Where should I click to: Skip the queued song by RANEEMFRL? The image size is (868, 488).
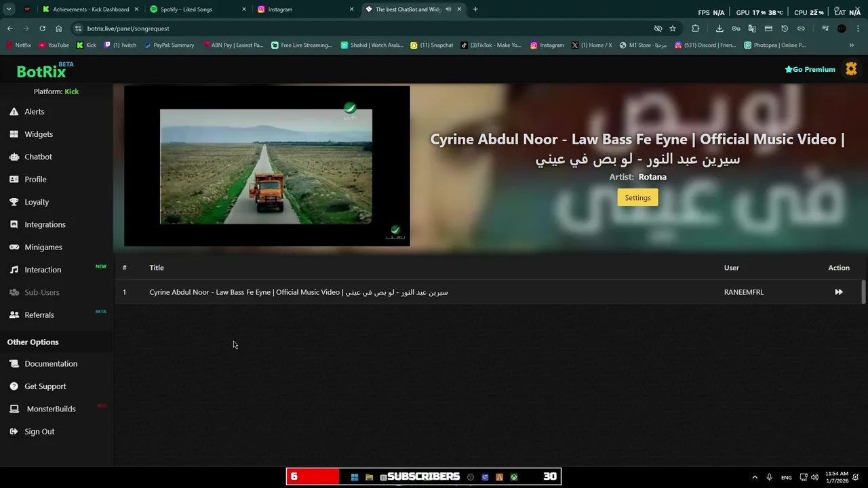[x=839, y=292]
